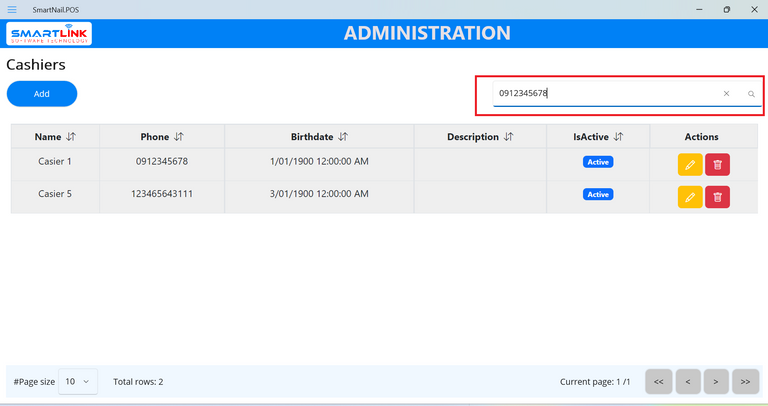768x406 pixels.
Task: Sort by IsActive column sort icon
Action: [618, 137]
